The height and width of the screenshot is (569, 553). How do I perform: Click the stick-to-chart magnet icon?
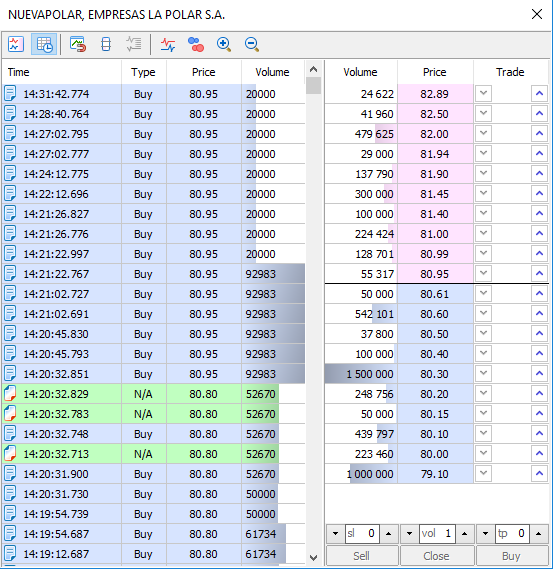click(78, 44)
